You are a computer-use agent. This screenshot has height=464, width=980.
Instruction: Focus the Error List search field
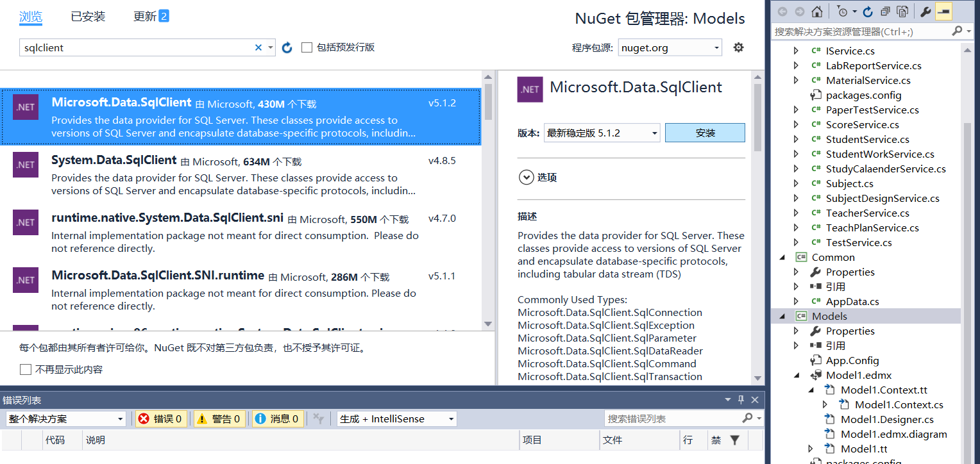(672, 418)
